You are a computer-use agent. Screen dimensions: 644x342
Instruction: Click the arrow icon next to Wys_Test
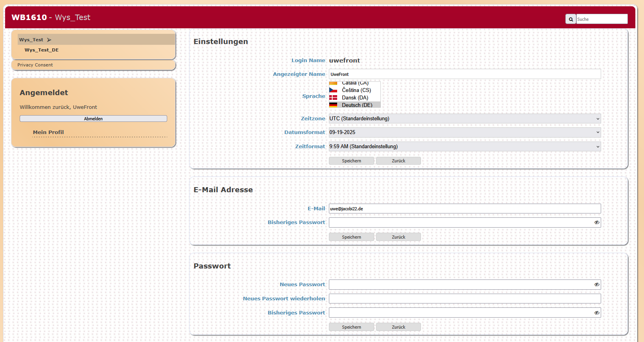coord(49,40)
